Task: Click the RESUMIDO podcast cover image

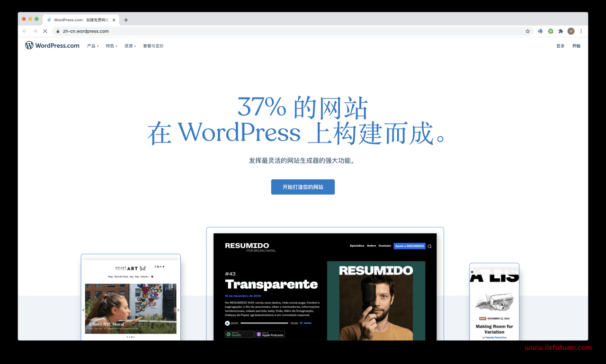Action: click(x=376, y=301)
